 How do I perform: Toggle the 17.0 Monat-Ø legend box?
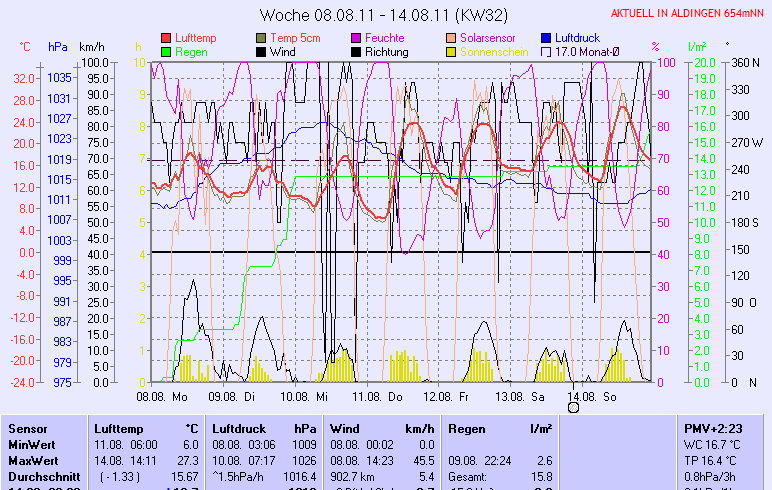click(547, 51)
